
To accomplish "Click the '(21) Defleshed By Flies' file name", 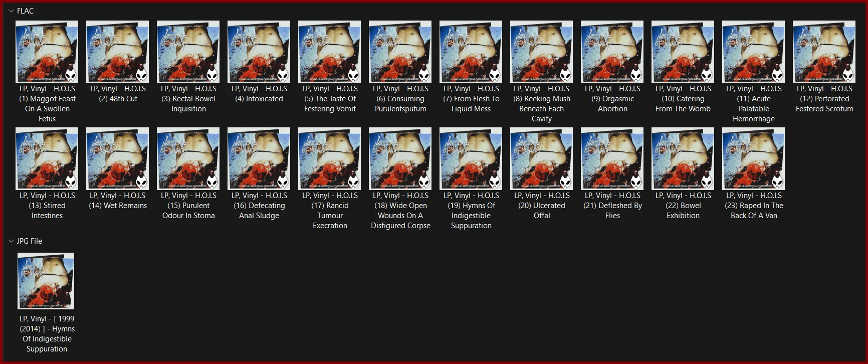I will [612, 206].
